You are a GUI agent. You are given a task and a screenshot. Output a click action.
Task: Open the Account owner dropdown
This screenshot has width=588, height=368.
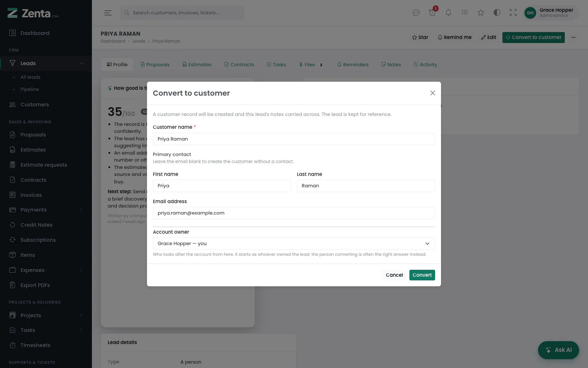pos(294,244)
